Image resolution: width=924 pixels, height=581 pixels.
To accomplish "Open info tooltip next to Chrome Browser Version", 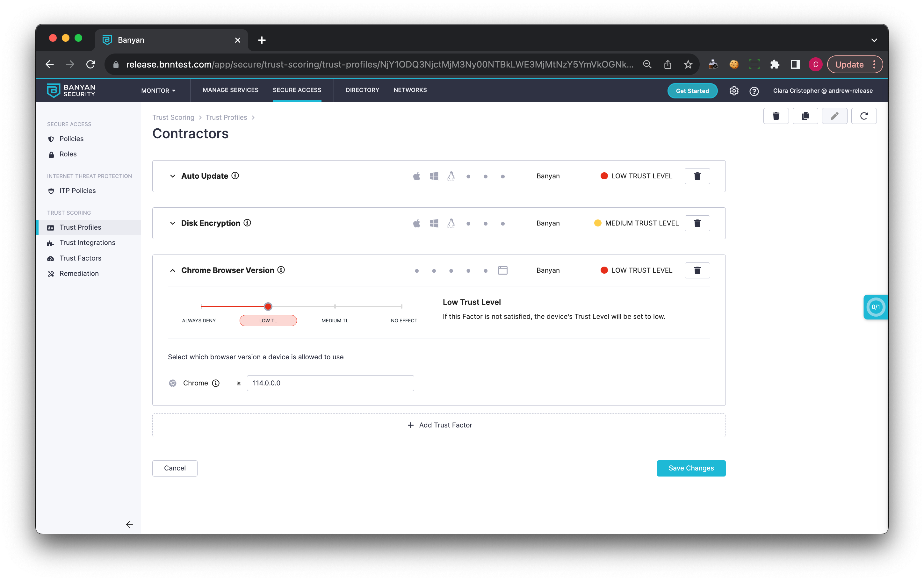I will 281,270.
